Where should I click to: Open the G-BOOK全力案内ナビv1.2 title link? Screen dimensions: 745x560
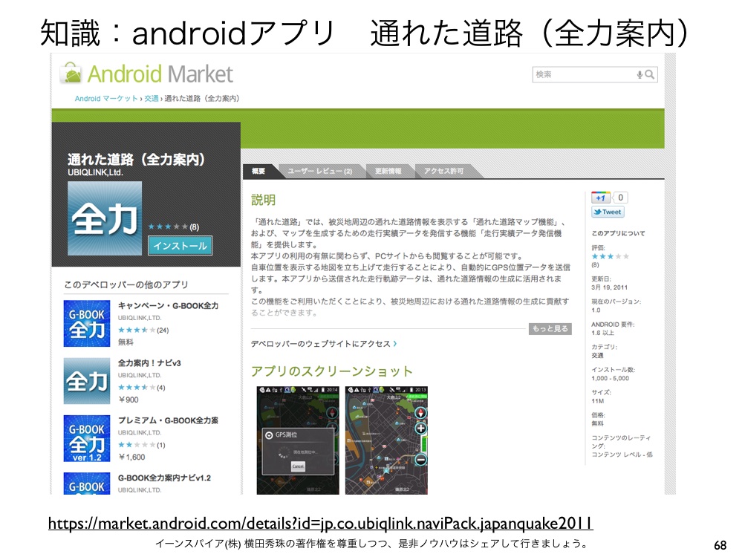(164, 478)
